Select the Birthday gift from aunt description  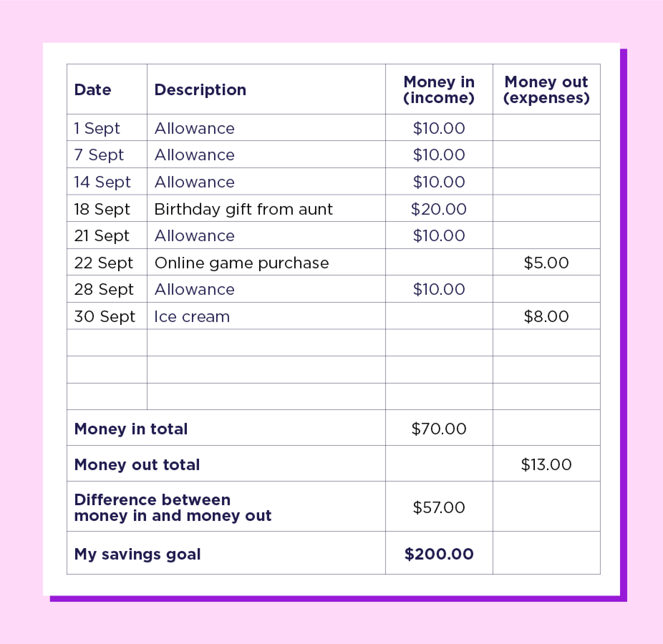click(x=243, y=209)
